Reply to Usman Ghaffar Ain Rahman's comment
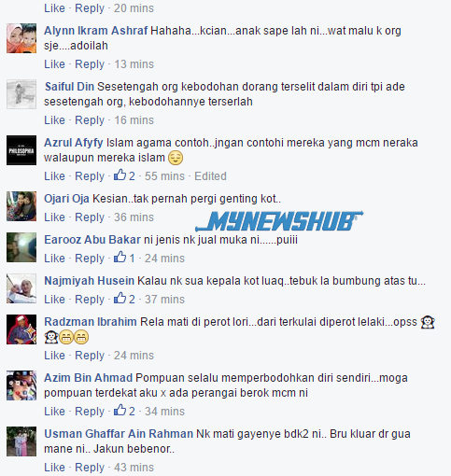The width and height of the screenshot is (451, 476). pyautogui.click(x=90, y=468)
